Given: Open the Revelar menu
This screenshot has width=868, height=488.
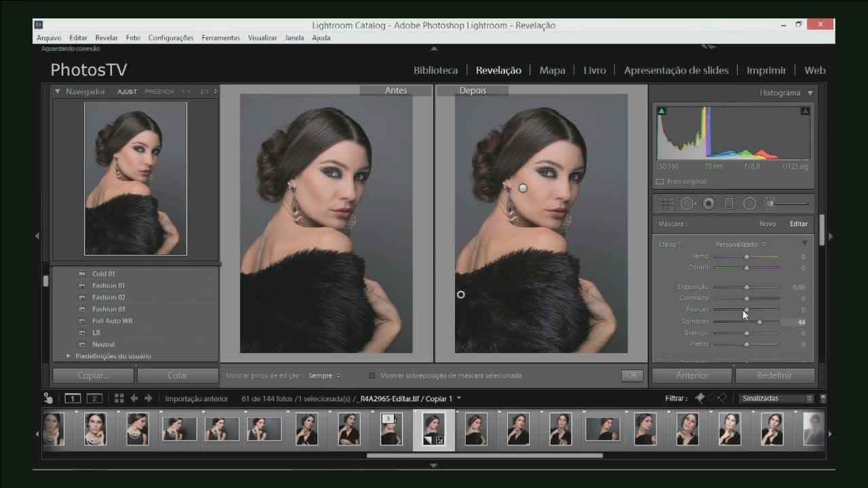Looking at the screenshot, I should point(106,38).
